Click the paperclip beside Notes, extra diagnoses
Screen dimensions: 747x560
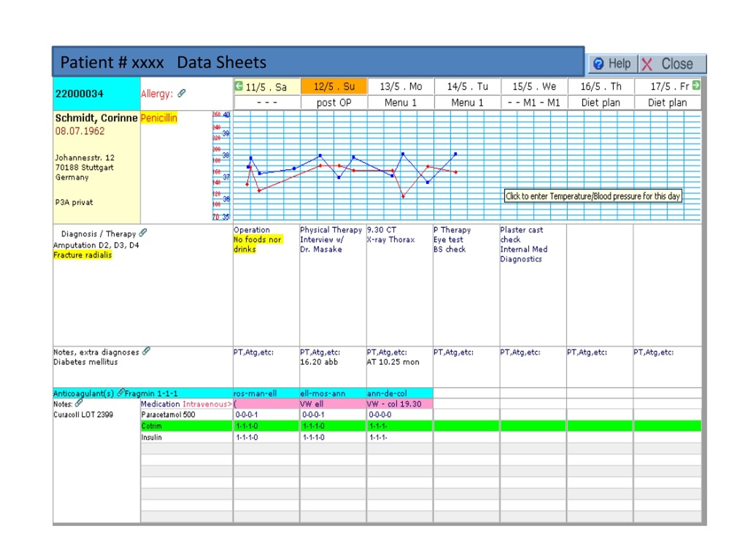coord(146,351)
